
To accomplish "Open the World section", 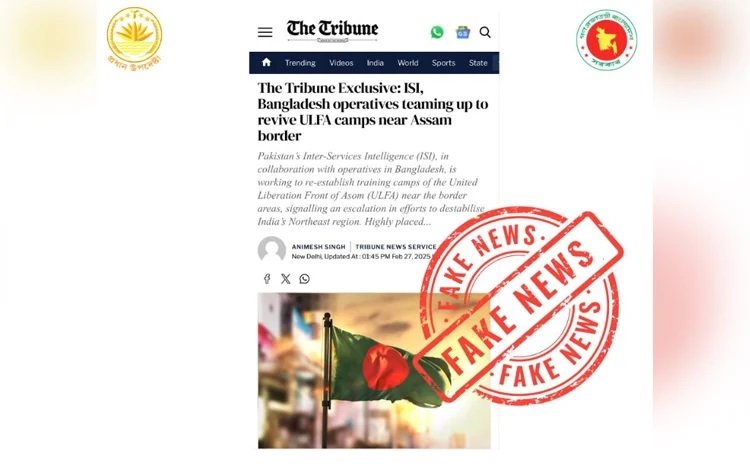I will [408, 63].
